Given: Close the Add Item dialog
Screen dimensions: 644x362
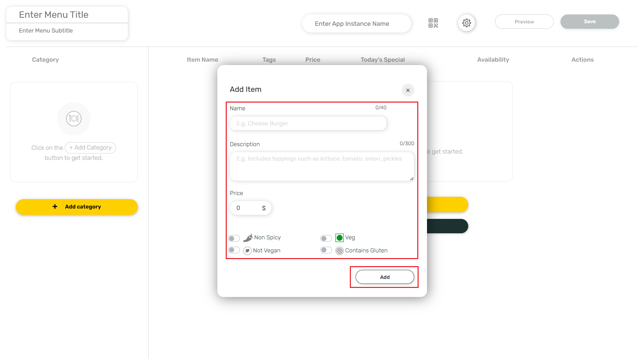Looking at the screenshot, I should pyautogui.click(x=408, y=90).
